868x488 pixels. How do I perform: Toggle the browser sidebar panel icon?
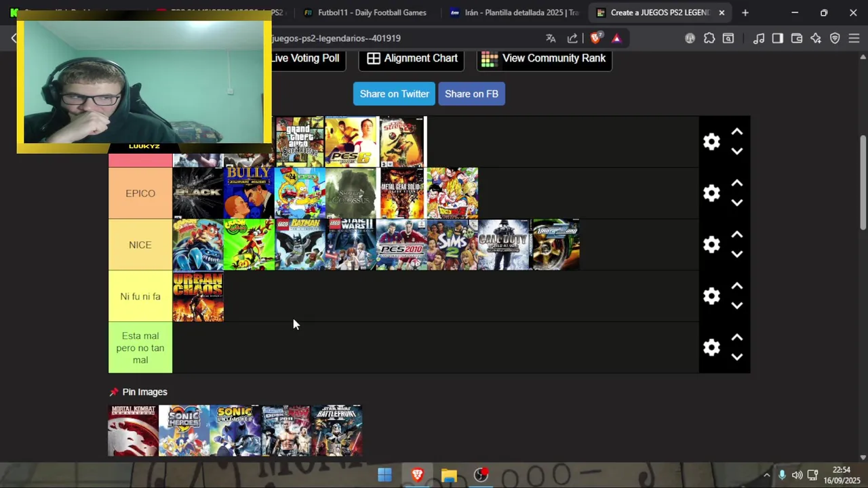778,39
